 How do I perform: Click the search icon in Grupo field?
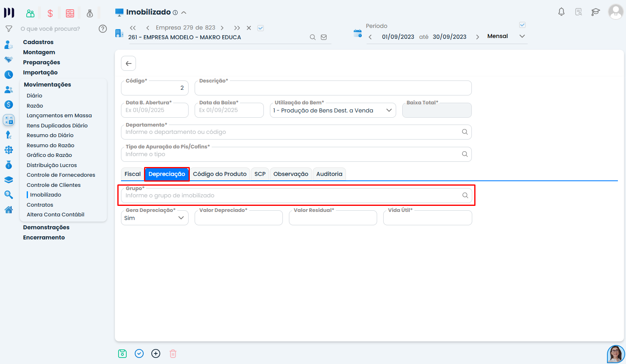pyautogui.click(x=465, y=195)
